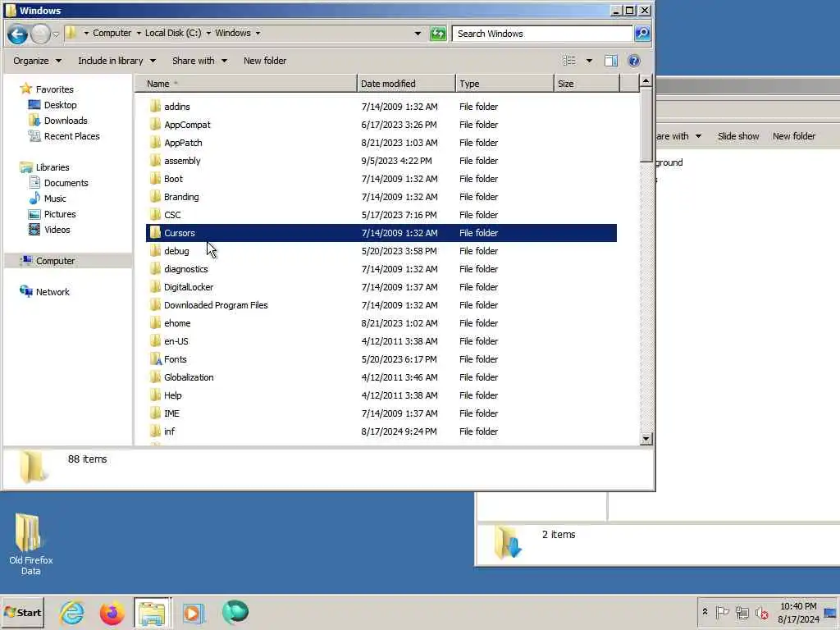Image resolution: width=840 pixels, height=630 pixels.
Task: Click the Refresh icon beside address bar
Action: pyautogui.click(x=438, y=34)
